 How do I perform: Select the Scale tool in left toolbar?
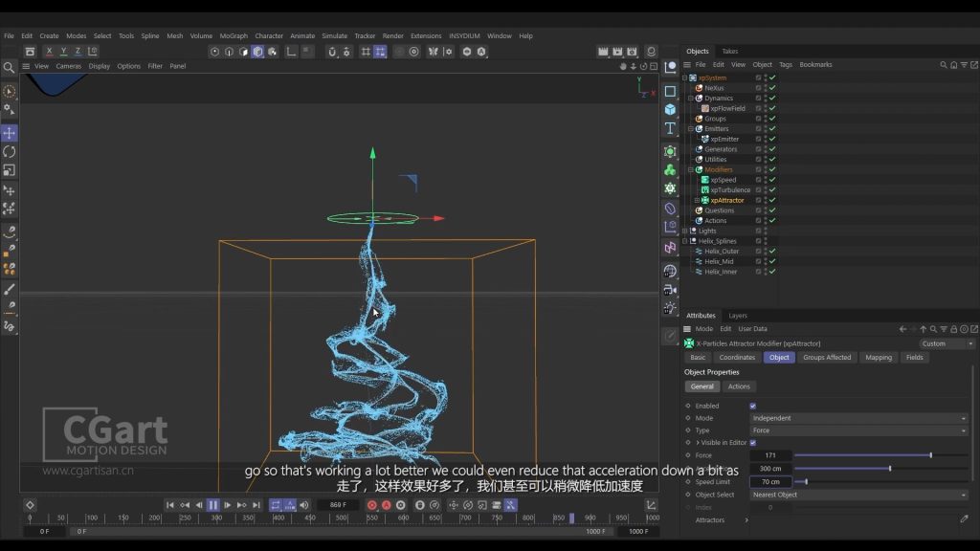[x=10, y=170]
